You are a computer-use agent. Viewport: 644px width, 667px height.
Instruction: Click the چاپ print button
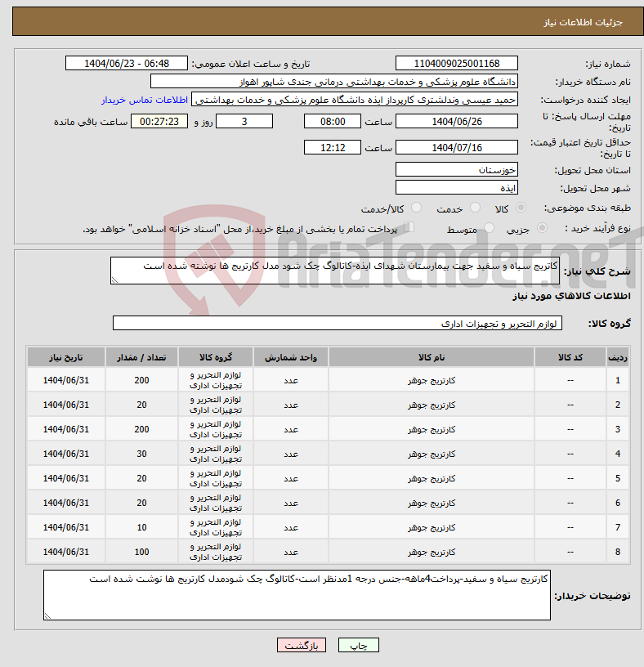coord(358,645)
